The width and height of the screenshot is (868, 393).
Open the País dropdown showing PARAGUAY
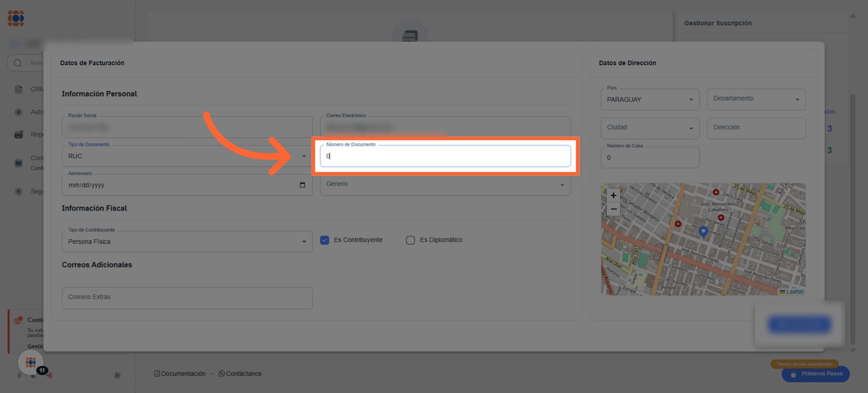point(650,100)
